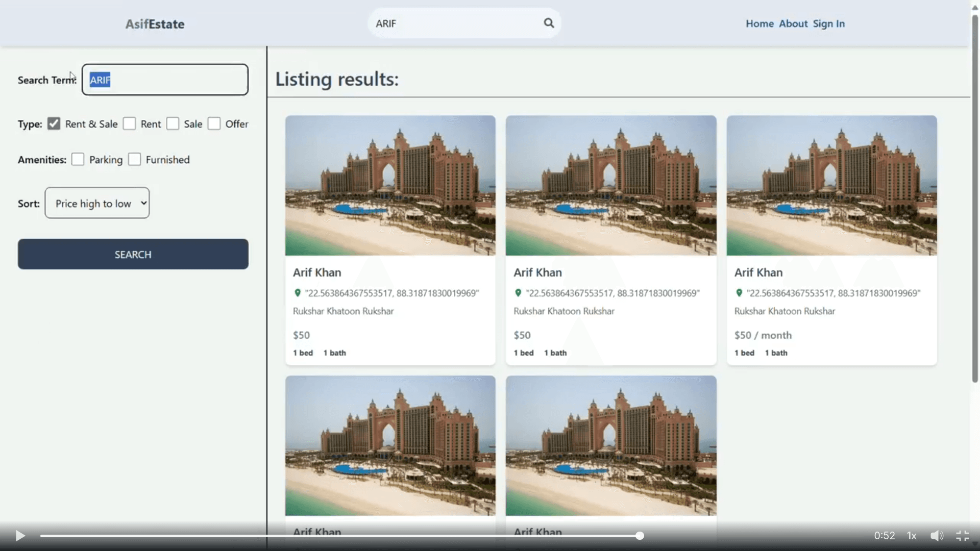Image resolution: width=980 pixels, height=551 pixels.
Task: Tick the Parking amenity checkbox
Action: click(78, 160)
